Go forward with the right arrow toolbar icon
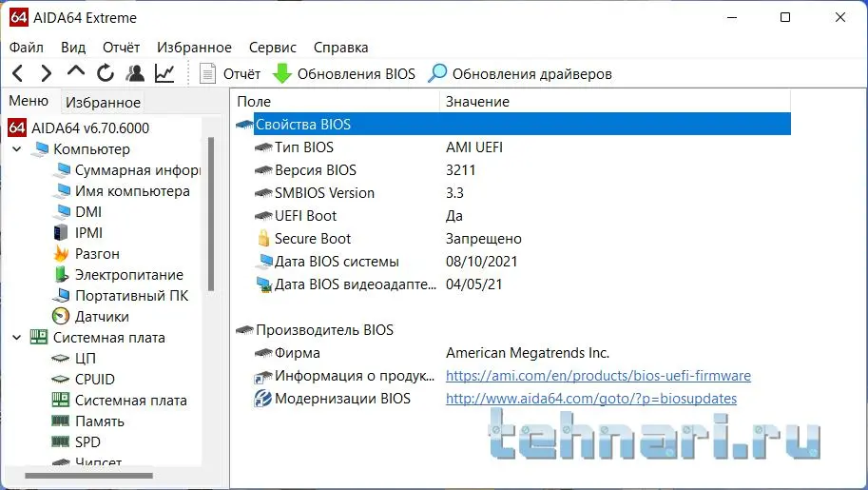The image size is (868, 490). 47,73
